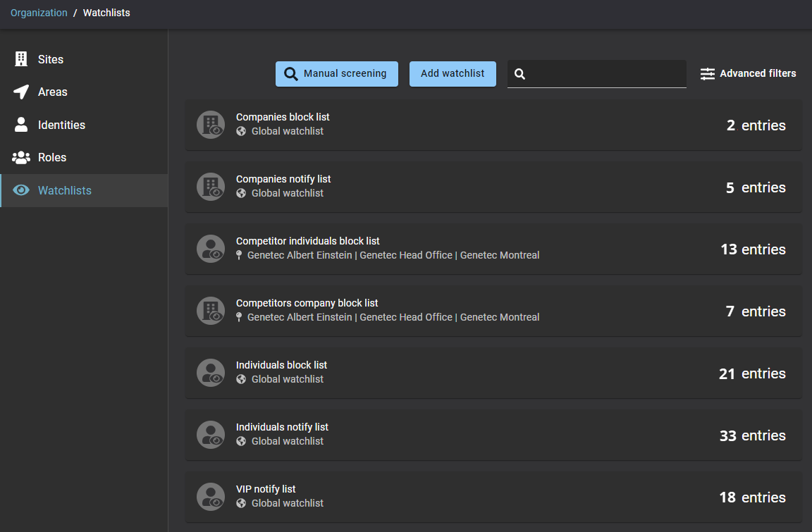
Task: Click the Sites building icon in sidebar
Action: click(x=21, y=59)
